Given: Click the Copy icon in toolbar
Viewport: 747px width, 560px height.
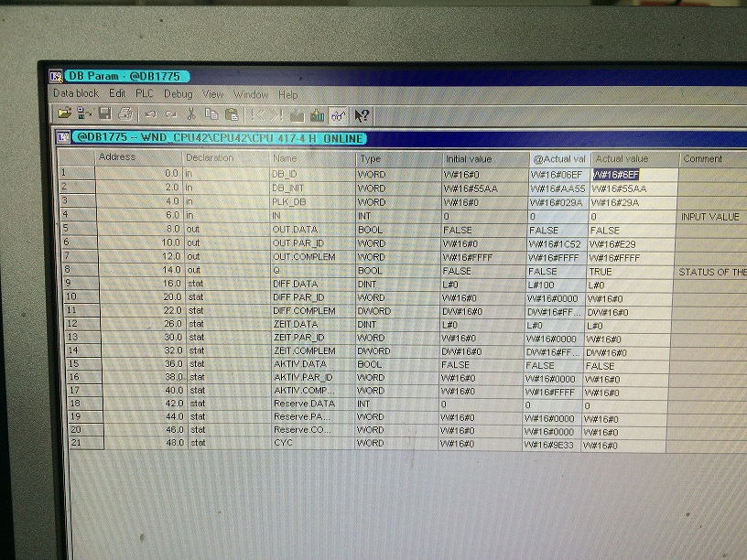Looking at the screenshot, I should pyautogui.click(x=211, y=114).
